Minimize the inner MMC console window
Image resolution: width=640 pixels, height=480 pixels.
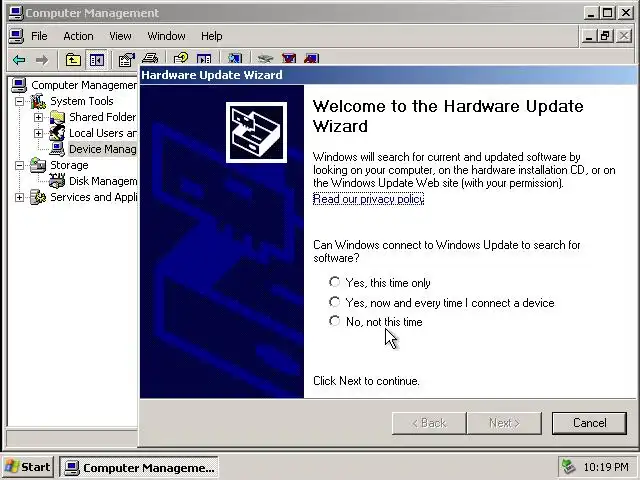(x=588, y=36)
